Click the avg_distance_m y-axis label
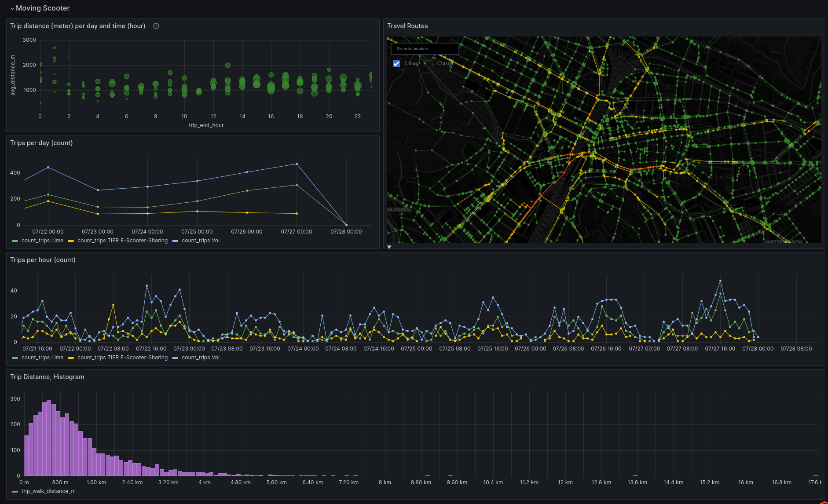Screen dimensions: 828x504 pyautogui.click(x=13, y=75)
